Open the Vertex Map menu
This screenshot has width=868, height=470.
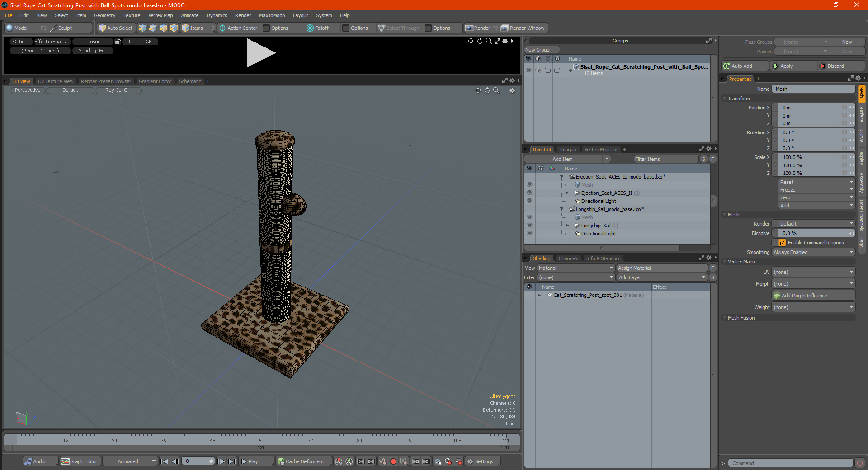click(160, 15)
